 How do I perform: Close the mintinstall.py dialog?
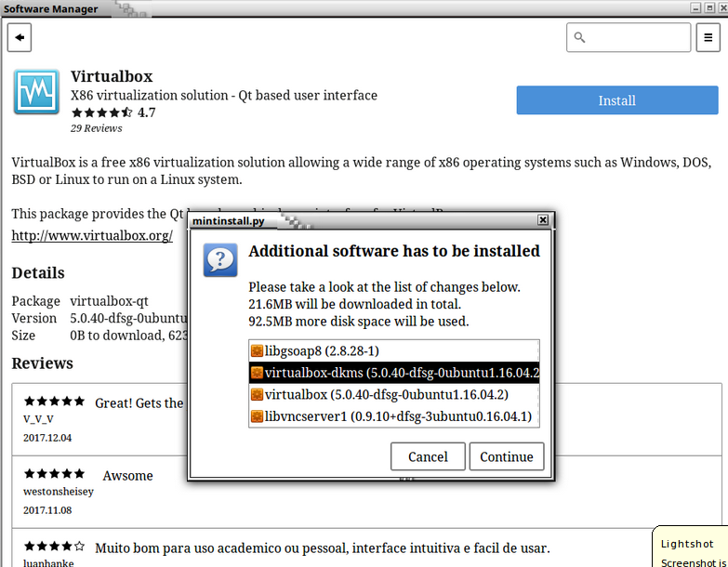tap(543, 220)
